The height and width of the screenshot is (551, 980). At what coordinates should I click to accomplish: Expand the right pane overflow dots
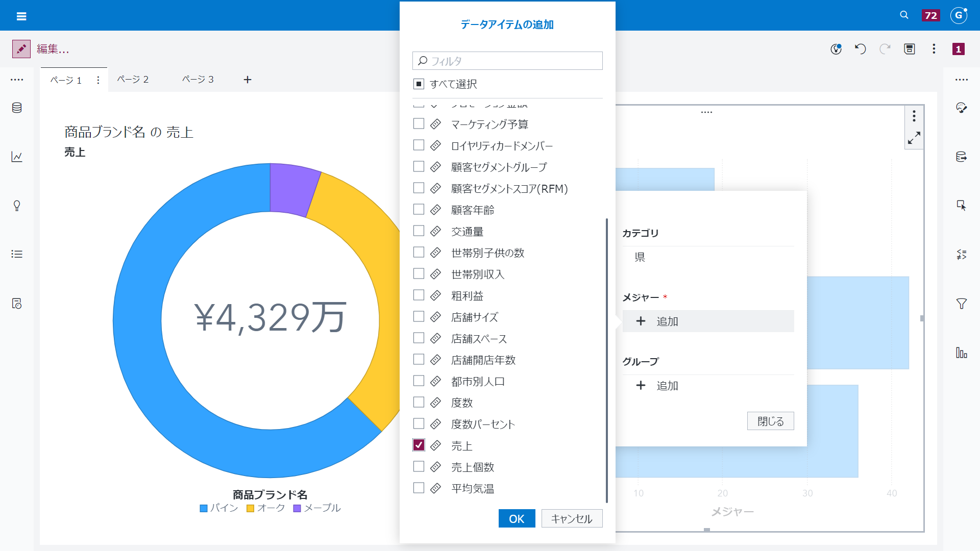[x=962, y=80]
